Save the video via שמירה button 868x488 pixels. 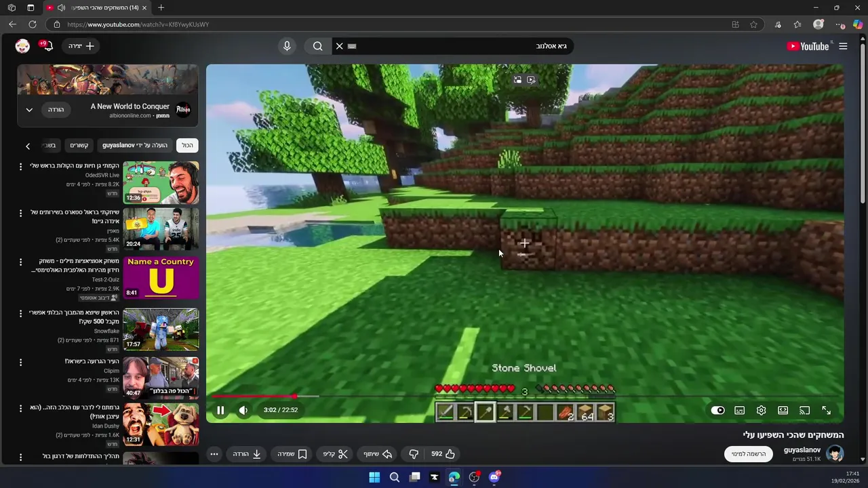click(x=293, y=454)
